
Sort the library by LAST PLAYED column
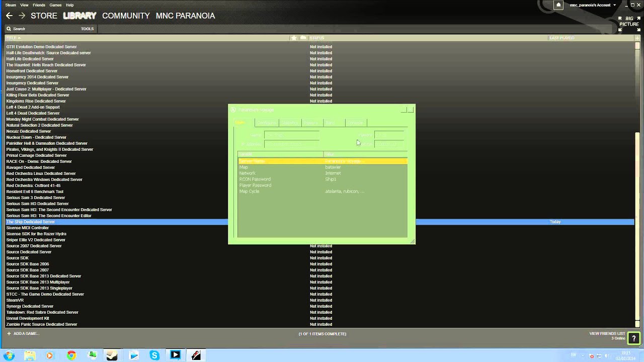coord(561,38)
